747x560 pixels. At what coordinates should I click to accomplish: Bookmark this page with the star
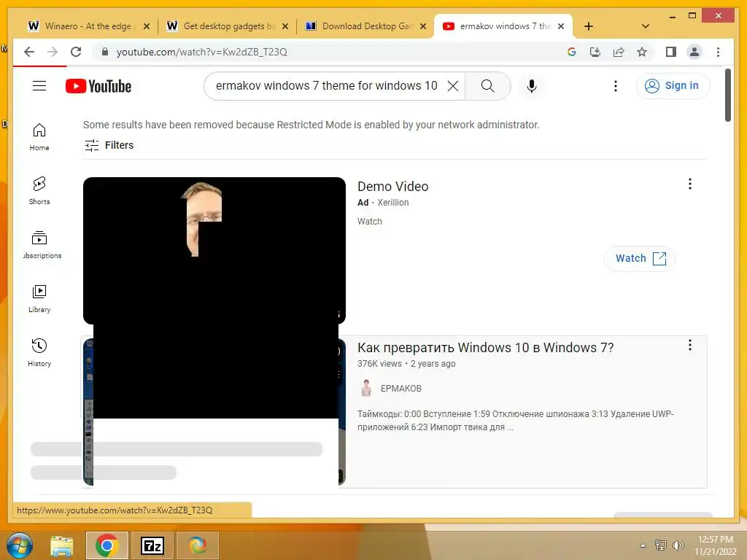click(642, 52)
